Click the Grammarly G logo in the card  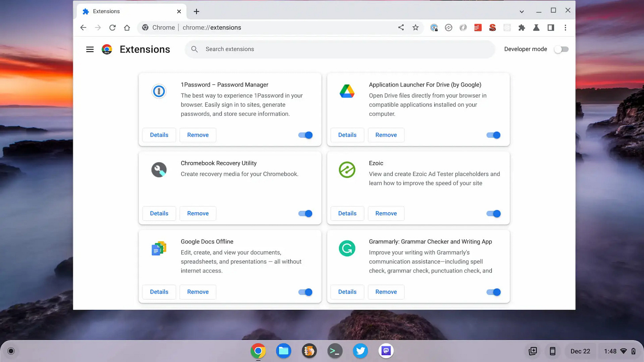point(347,248)
